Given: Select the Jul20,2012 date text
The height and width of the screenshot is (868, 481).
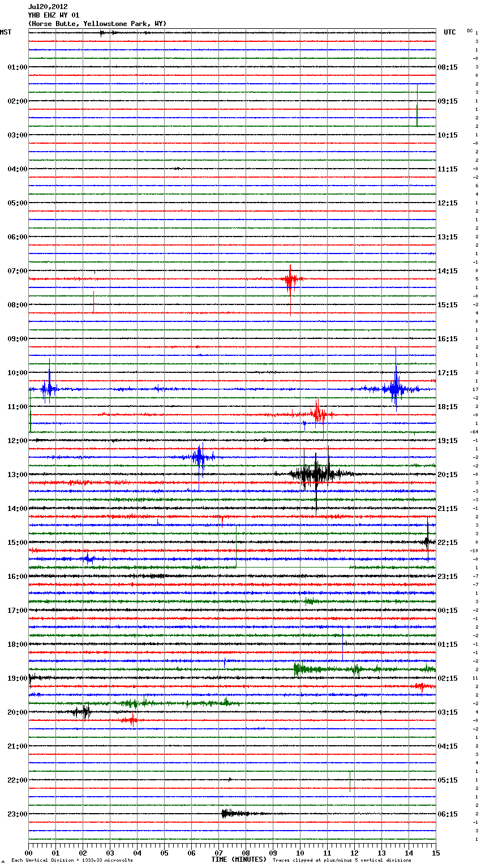Looking at the screenshot, I should coord(48,7).
